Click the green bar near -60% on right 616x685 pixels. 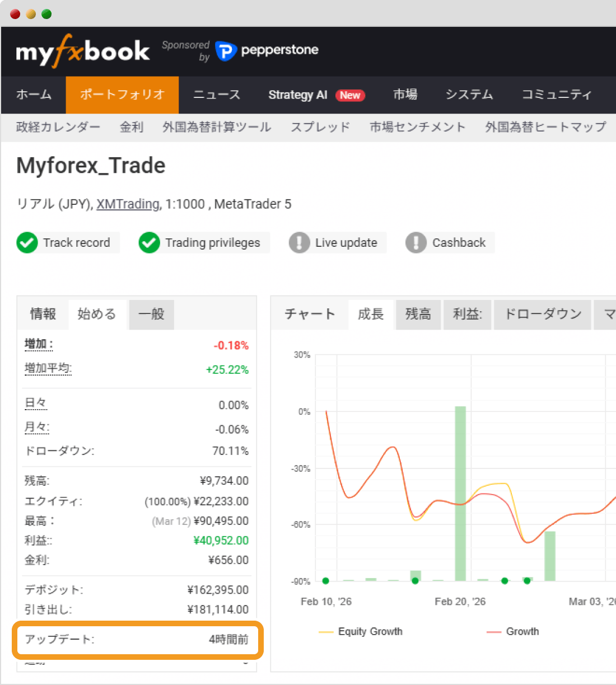tap(550, 556)
